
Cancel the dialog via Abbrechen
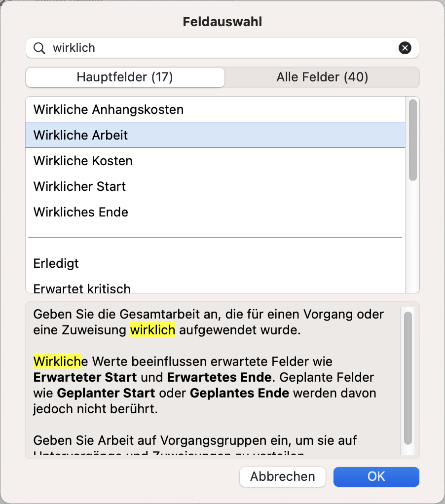[x=282, y=476]
